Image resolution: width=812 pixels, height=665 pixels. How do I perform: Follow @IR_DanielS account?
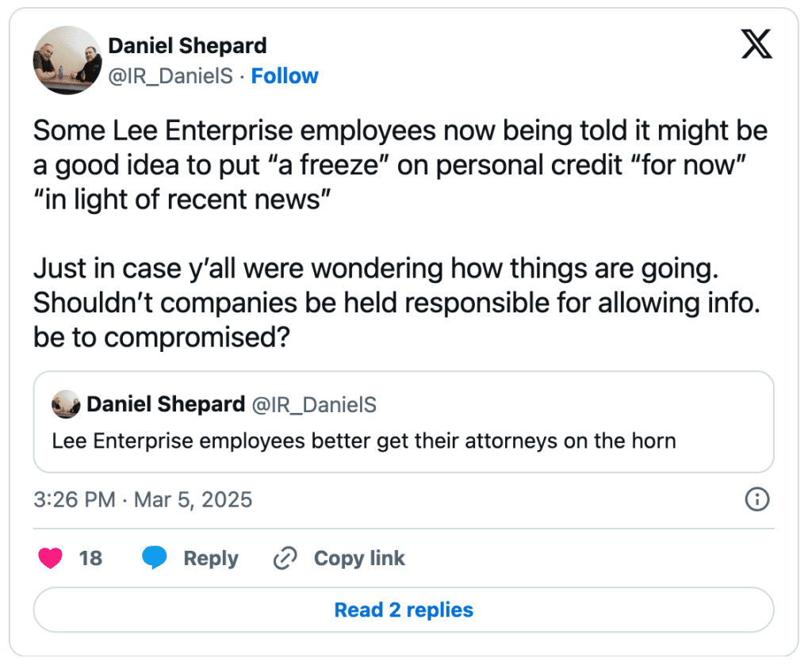click(285, 76)
